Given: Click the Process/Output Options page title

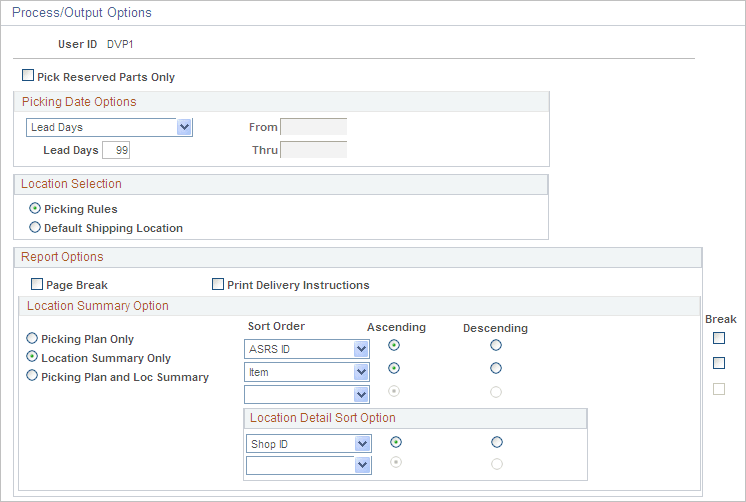Looking at the screenshot, I should 82,12.
